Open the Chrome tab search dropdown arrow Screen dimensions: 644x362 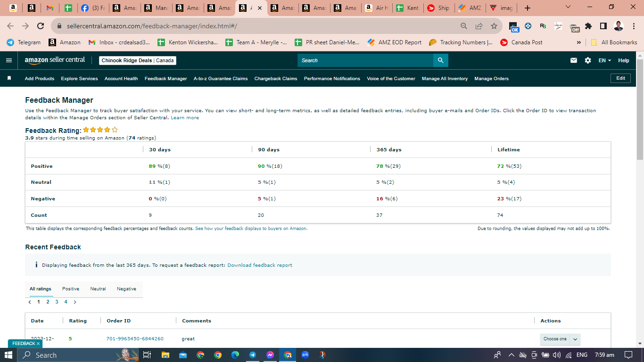tap(568, 7)
